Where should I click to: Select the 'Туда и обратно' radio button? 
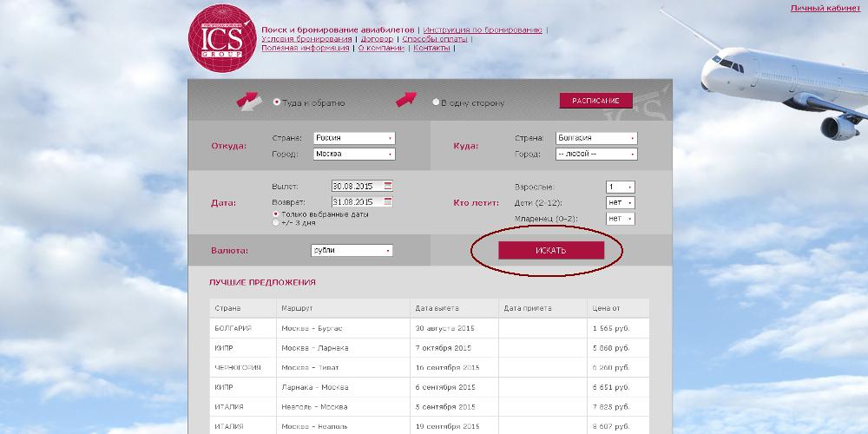coord(277,102)
